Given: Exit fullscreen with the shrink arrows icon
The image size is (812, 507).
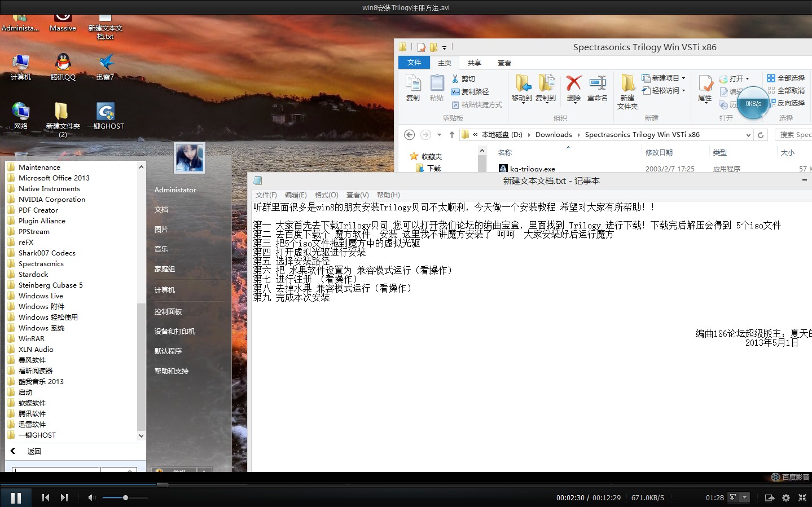Looking at the screenshot, I should [802, 497].
